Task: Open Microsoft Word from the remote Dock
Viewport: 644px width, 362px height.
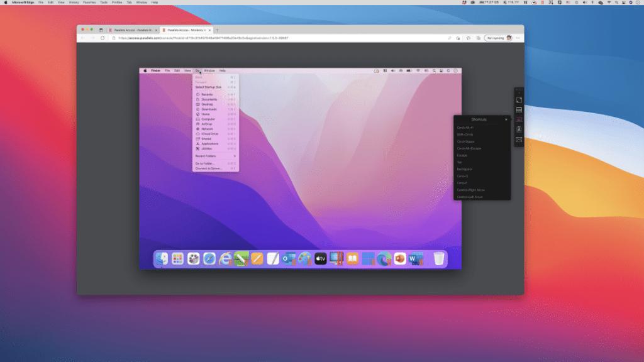Action: pyautogui.click(x=416, y=259)
